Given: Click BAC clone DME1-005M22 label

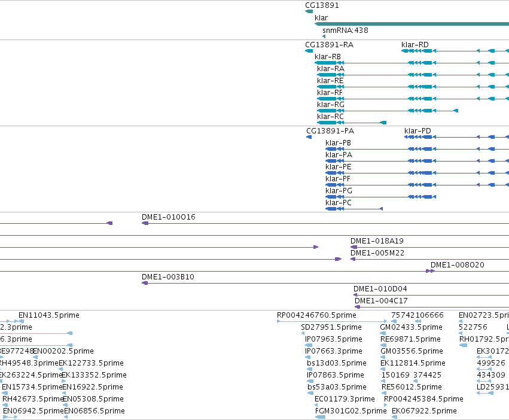Looking at the screenshot, I should pyautogui.click(x=377, y=253).
